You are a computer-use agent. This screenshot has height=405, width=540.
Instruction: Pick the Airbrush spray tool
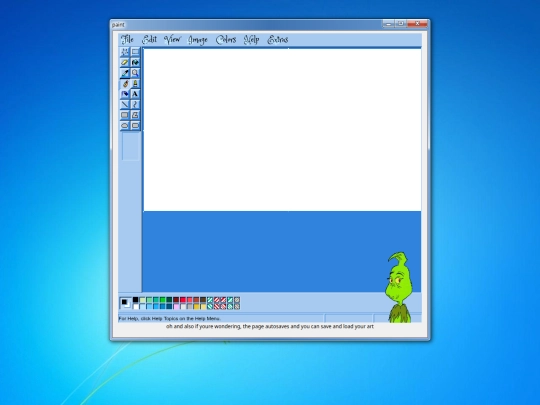coord(125,94)
